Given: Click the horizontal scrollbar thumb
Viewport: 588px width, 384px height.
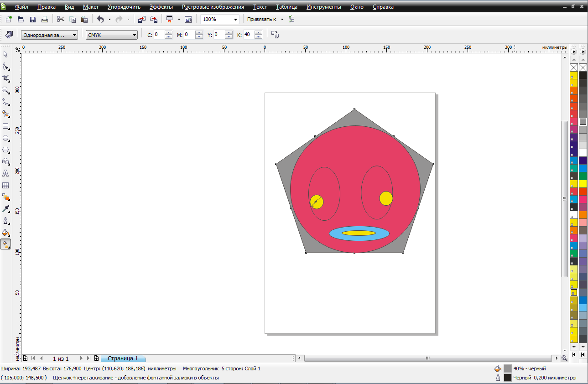Looking at the screenshot, I should [427, 358].
